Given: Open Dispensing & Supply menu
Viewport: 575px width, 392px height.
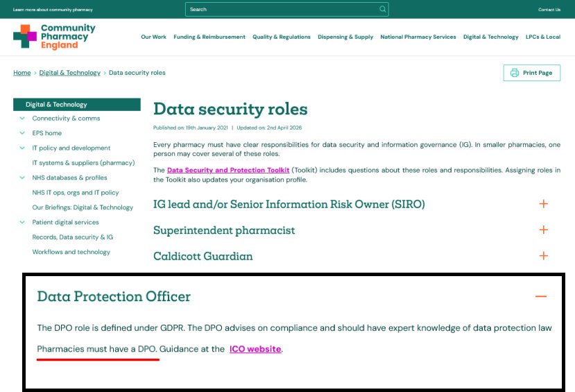Looking at the screenshot, I should click(x=345, y=37).
